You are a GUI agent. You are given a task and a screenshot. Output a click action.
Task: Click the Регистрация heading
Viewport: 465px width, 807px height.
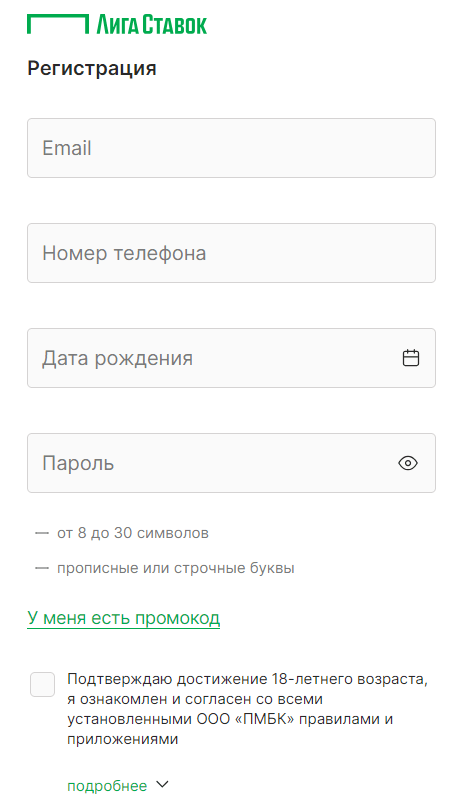point(92,68)
